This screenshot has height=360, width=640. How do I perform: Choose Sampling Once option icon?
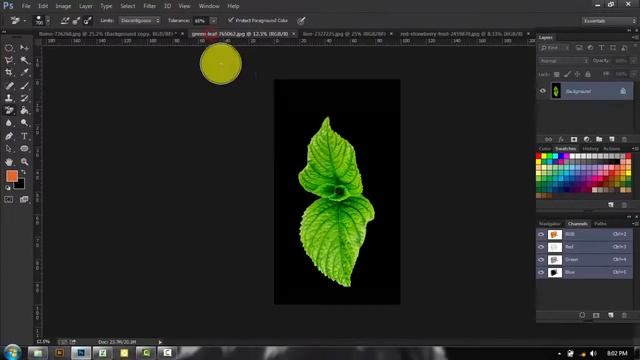(x=76, y=20)
